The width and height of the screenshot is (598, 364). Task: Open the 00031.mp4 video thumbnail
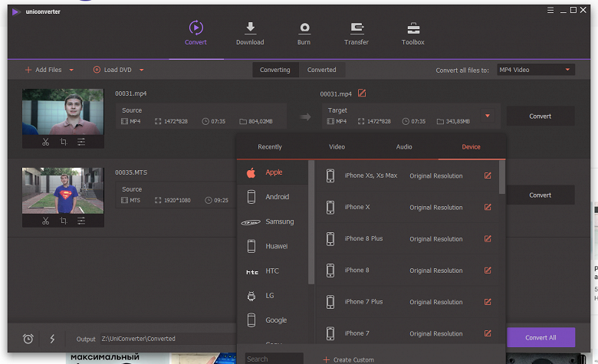(x=63, y=112)
